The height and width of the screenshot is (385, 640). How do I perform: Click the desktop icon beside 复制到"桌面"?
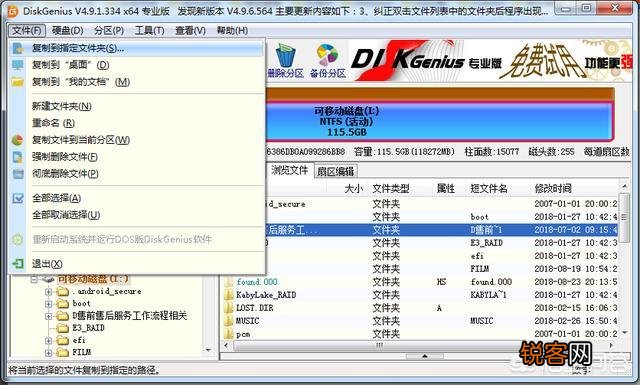18,65
